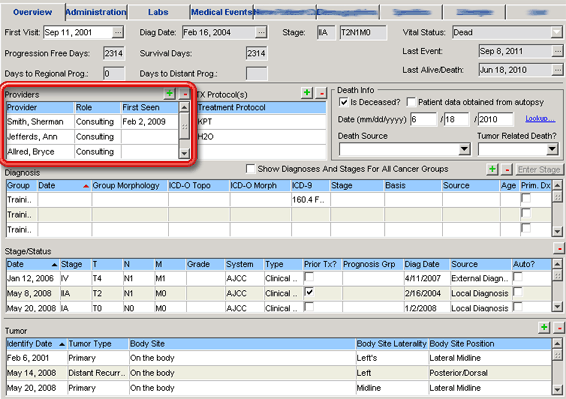
Task: Add a TX Protocol with green plus
Action: click(307, 93)
